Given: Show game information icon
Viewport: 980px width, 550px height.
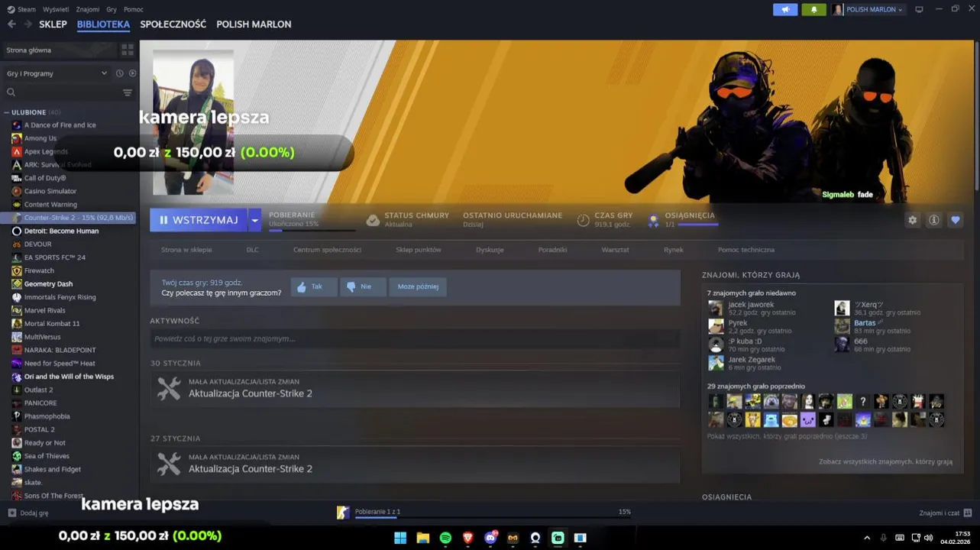Looking at the screenshot, I should (933, 220).
